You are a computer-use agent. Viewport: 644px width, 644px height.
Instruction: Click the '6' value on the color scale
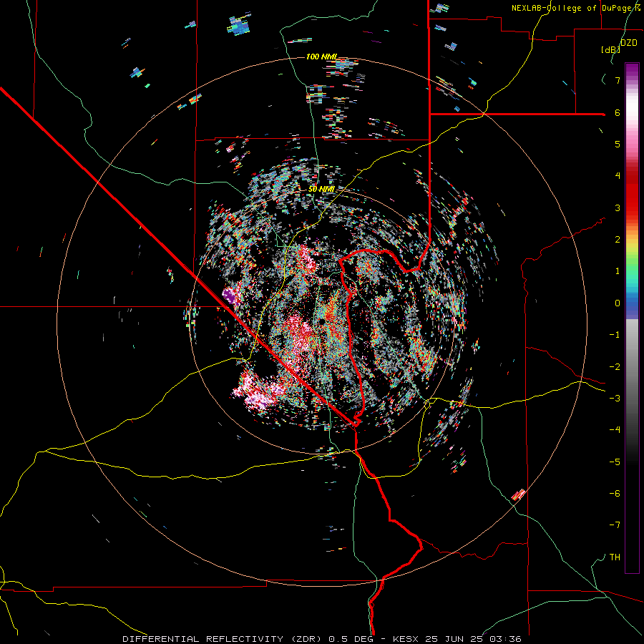coord(618,112)
